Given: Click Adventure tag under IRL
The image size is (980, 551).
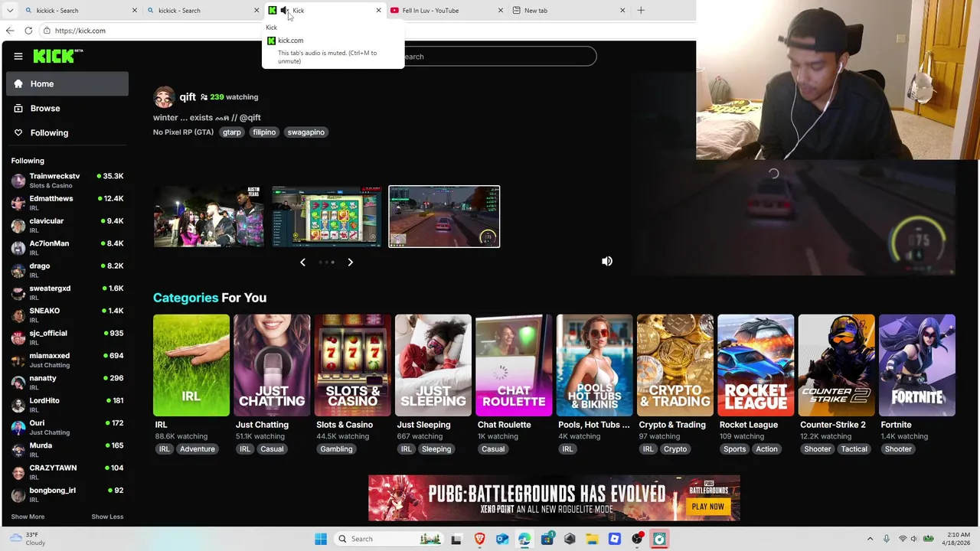Looking at the screenshot, I should 198,449.
